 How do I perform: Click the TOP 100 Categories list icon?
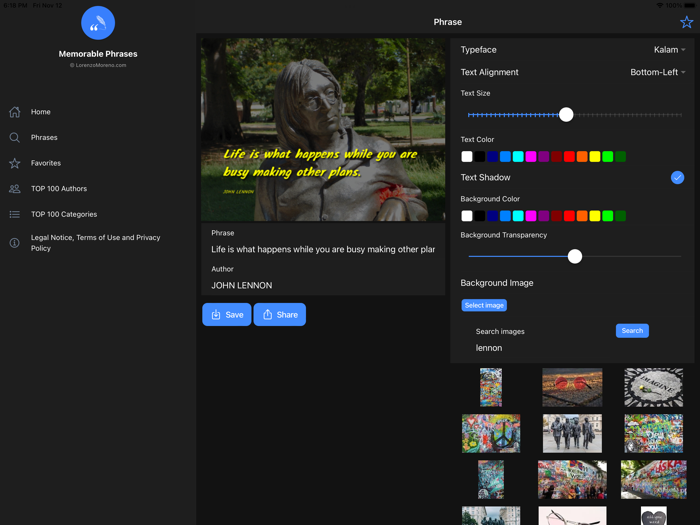pos(15,214)
